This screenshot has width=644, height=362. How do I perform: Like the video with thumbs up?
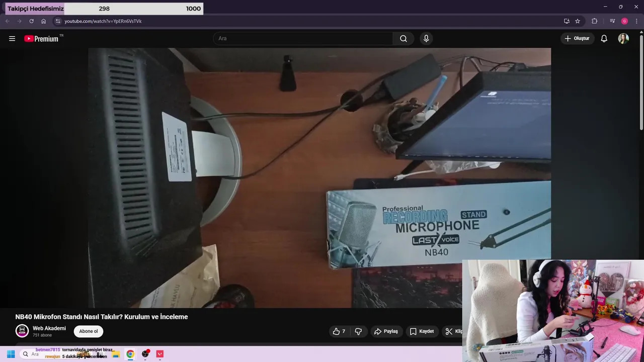(339, 331)
